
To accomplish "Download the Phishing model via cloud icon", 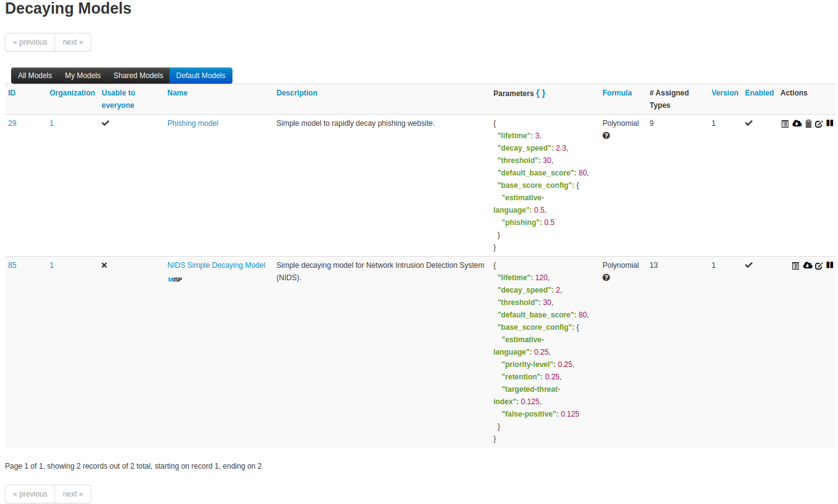I will [797, 123].
